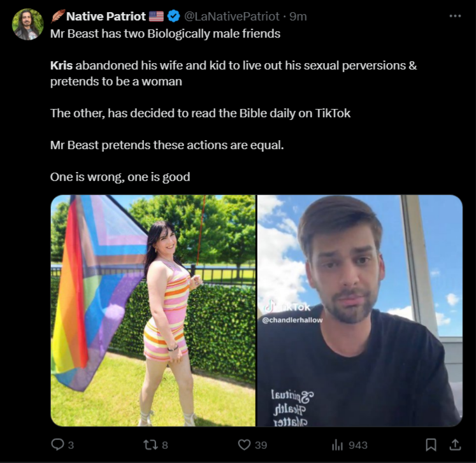Click the reply count 3

[x=71, y=445]
